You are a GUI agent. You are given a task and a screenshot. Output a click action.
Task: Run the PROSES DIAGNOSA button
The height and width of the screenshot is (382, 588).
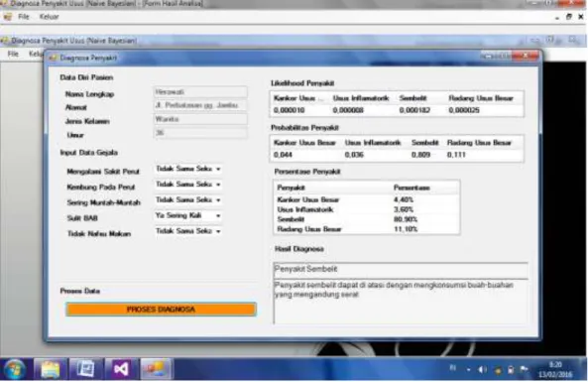161,310
